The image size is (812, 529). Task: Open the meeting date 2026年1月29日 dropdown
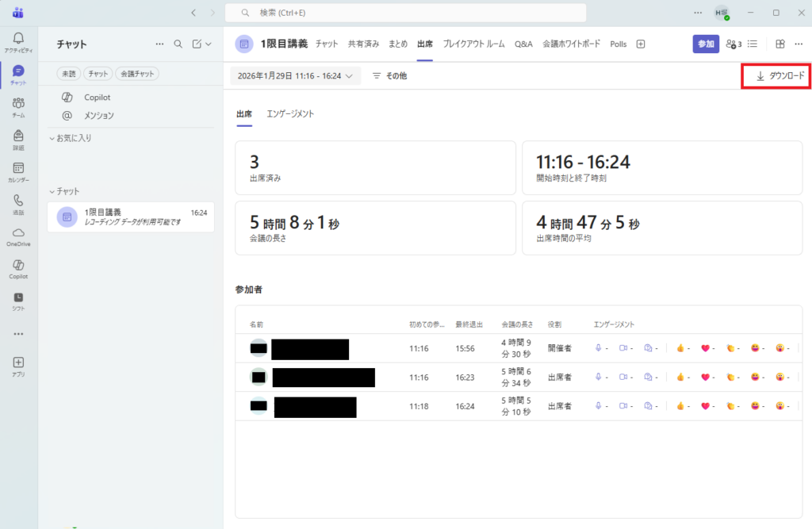[x=295, y=76]
